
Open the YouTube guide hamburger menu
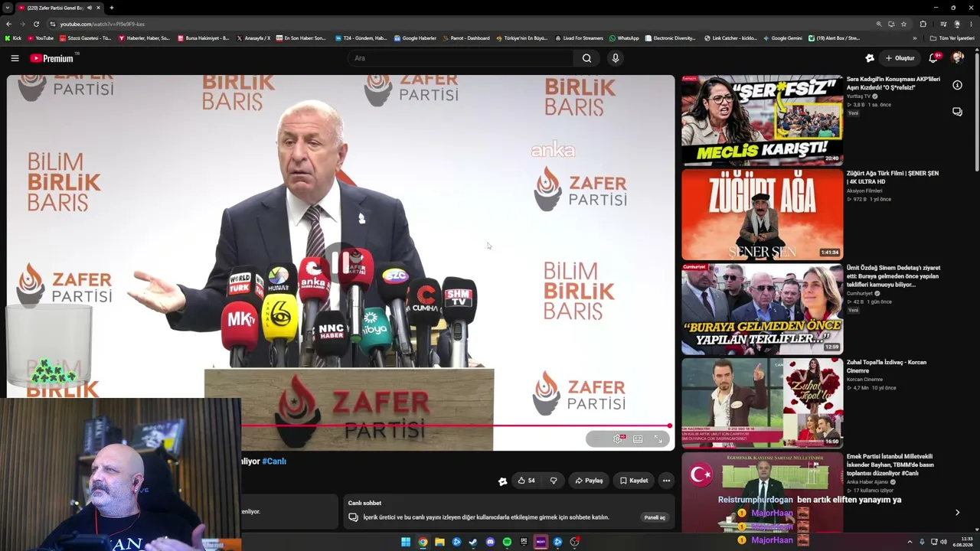[15, 58]
